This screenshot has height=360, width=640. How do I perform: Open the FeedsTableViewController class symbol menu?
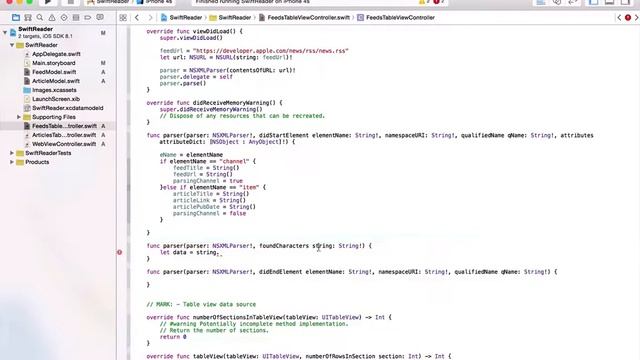click(396, 18)
